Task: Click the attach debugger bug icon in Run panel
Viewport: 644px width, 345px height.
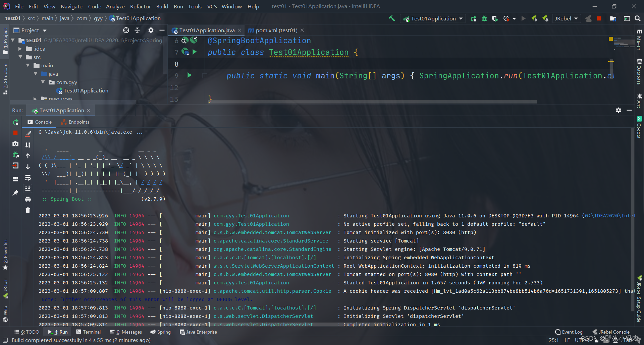Action: click(15, 155)
